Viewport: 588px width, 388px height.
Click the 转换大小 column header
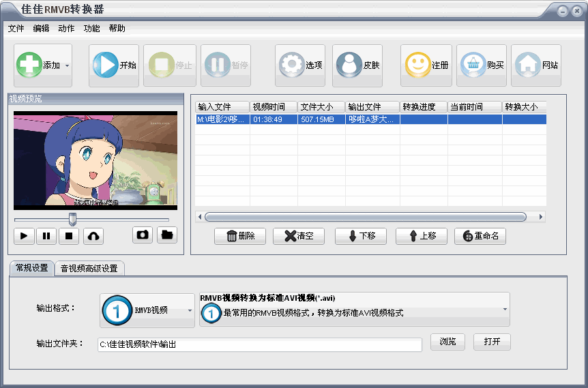click(525, 107)
